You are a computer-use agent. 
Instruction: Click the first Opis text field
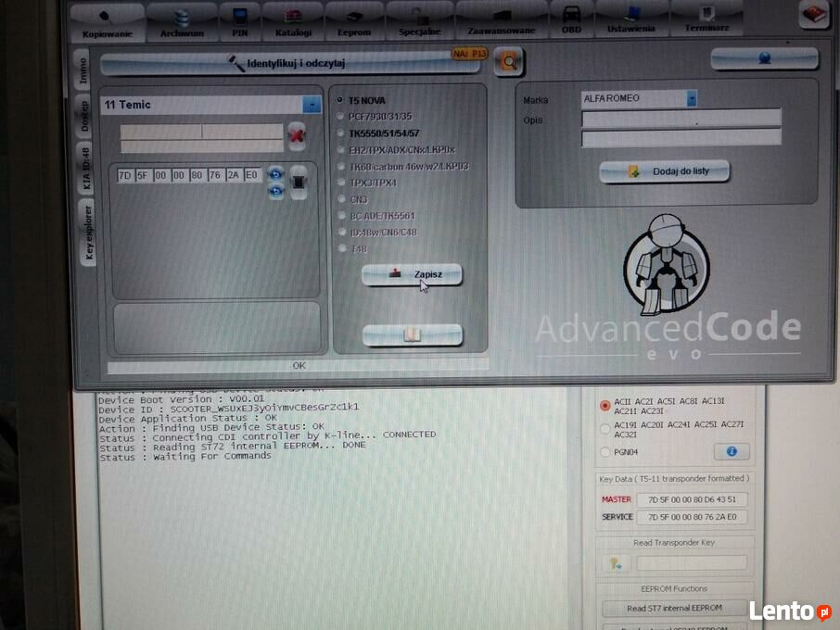point(681,119)
